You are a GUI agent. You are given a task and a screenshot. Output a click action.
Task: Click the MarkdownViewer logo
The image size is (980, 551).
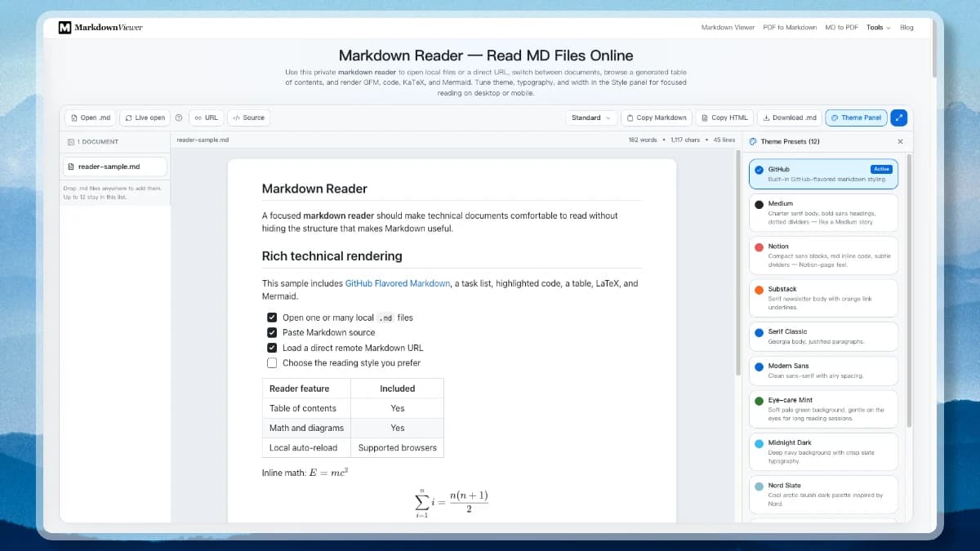click(x=100, y=27)
